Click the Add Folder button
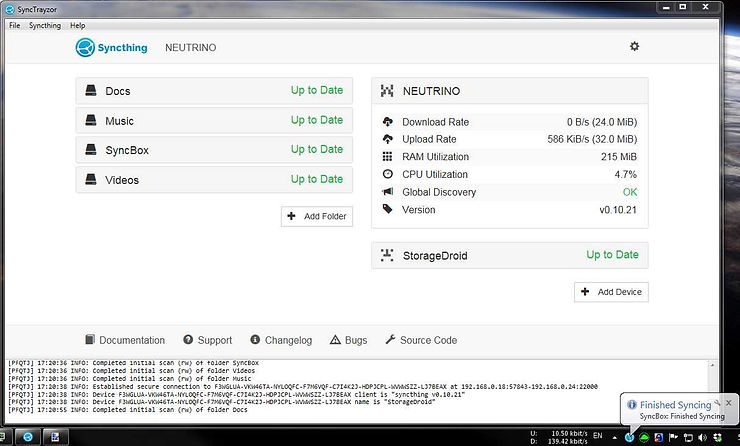This screenshot has height=446, width=740. tap(317, 216)
